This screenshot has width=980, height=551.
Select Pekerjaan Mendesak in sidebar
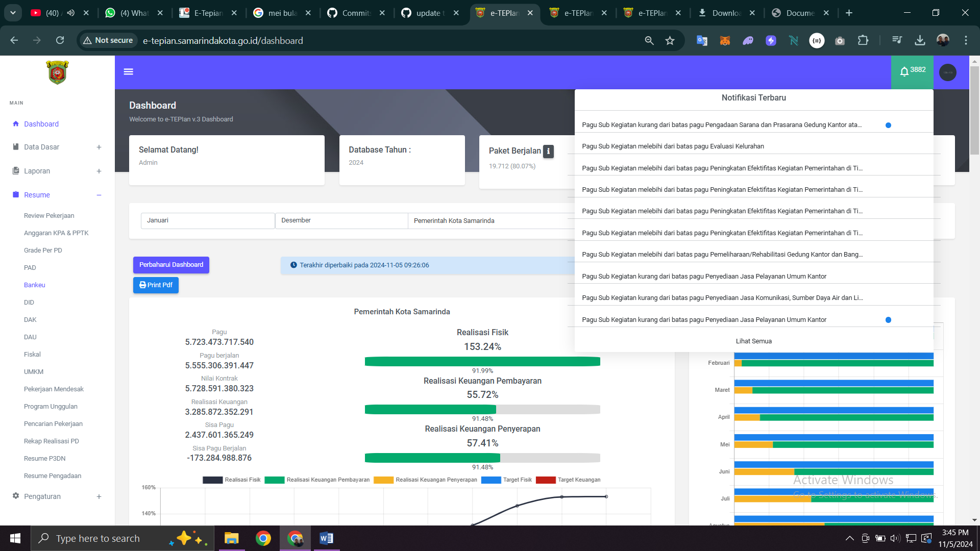point(54,389)
